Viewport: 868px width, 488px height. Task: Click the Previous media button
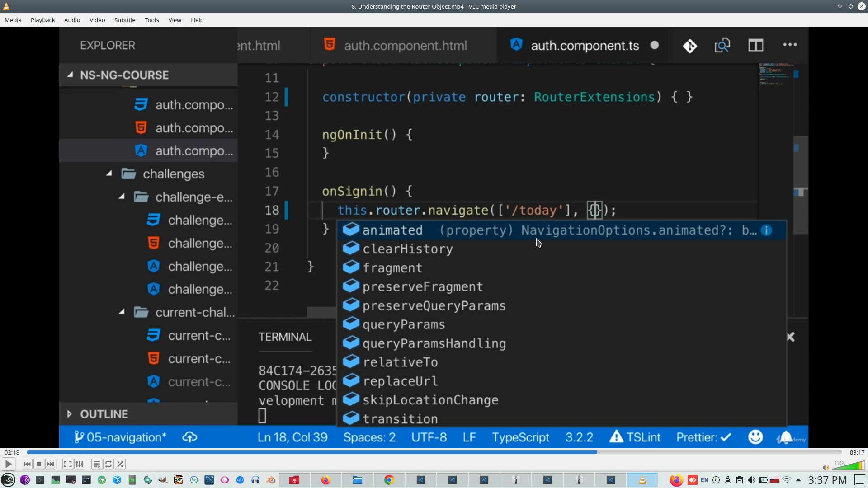click(x=27, y=464)
